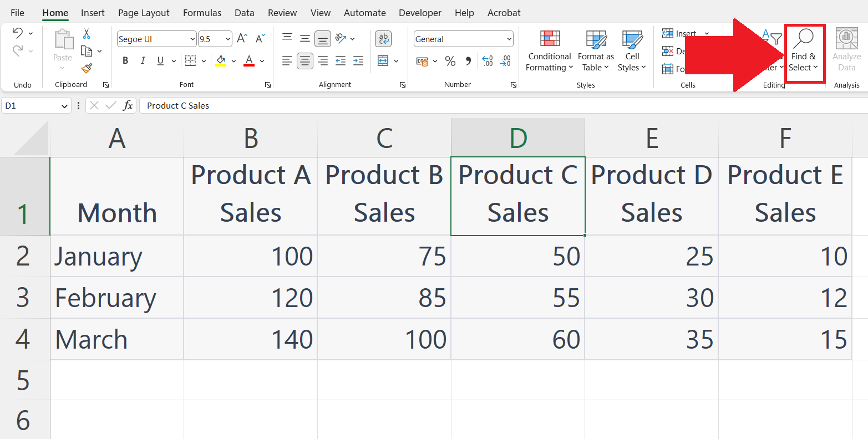The image size is (868, 439).
Task: Open the Find & Select menu
Action: 804,53
